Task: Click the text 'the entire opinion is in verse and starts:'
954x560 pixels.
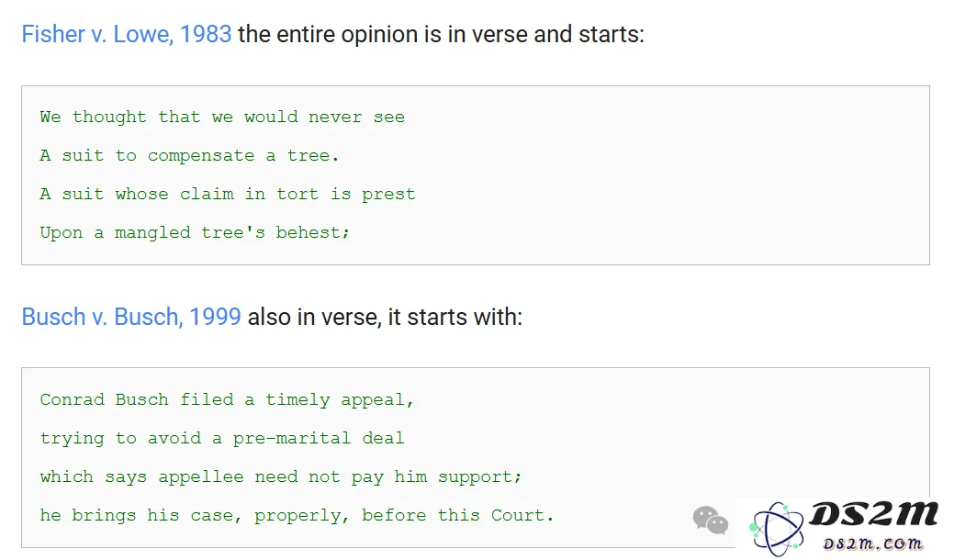Action: click(x=441, y=34)
